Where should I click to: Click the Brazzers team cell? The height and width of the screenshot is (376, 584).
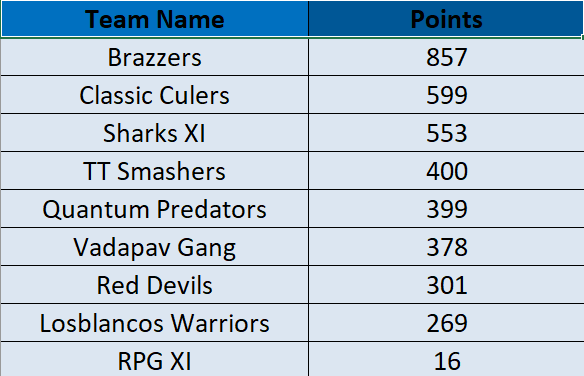point(155,57)
